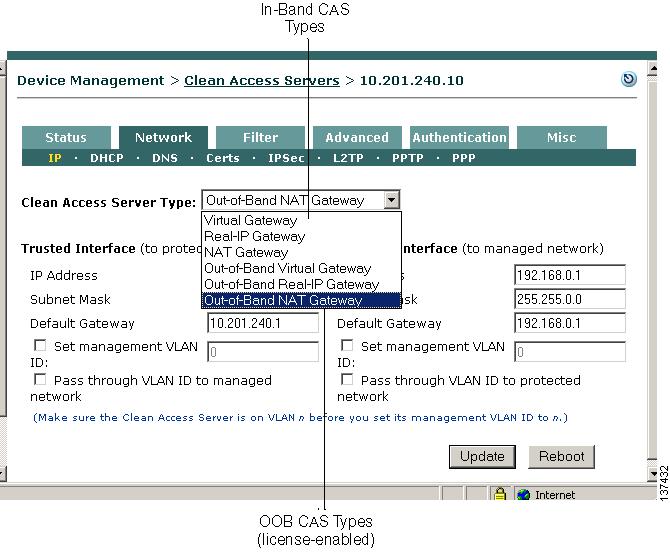Image resolution: width=670 pixels, height=552 pixels.
Task: Open the PPP sub-menu
Action: click(x=463, y=158)
